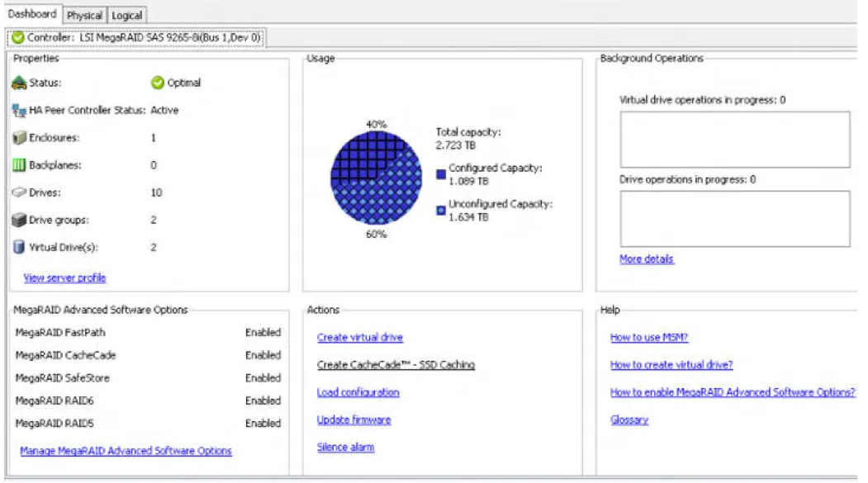Open Manage MegaRAID Advanced Software Options
Viewport: 868px width, 483px height.
tap(126, 451)
